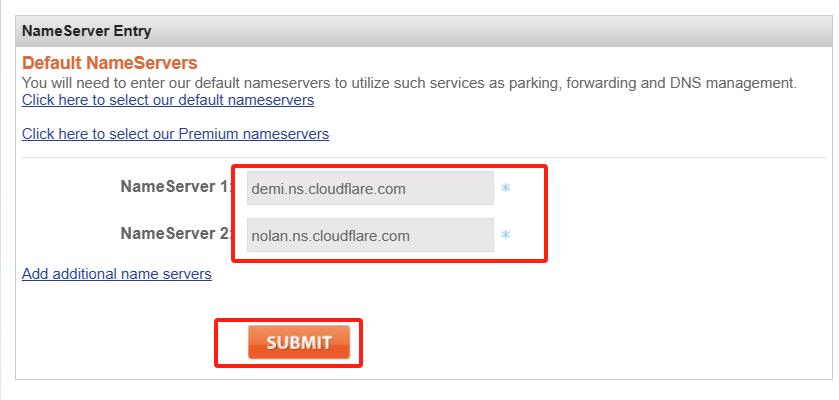Open the select Premium nameservers link

pyautogui.click(x=175, y=134)
